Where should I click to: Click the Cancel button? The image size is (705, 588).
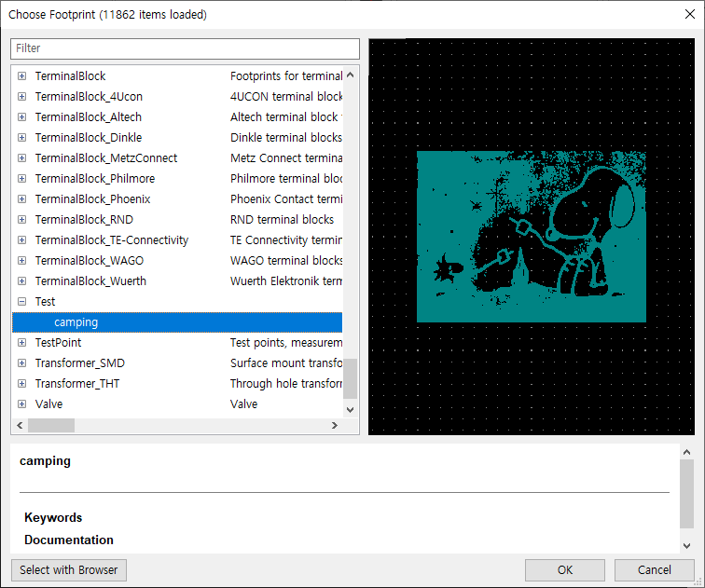coord(655,570)
